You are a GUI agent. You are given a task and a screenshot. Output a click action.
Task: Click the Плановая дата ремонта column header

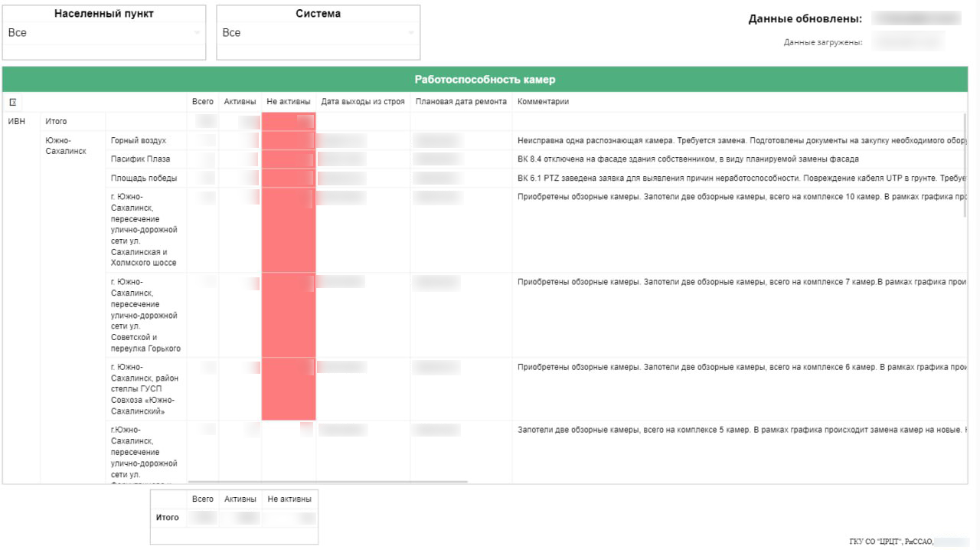[461, 102]
